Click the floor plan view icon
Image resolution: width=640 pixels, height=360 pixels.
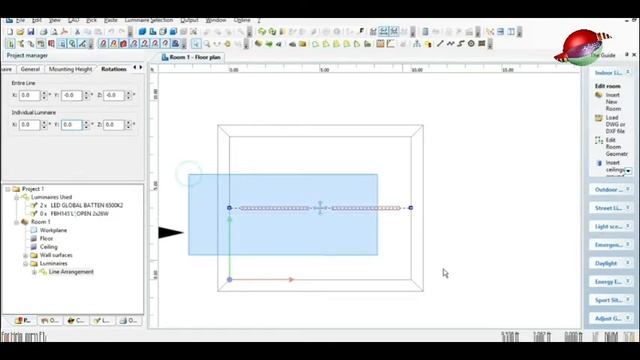click(x=153, y=31)
